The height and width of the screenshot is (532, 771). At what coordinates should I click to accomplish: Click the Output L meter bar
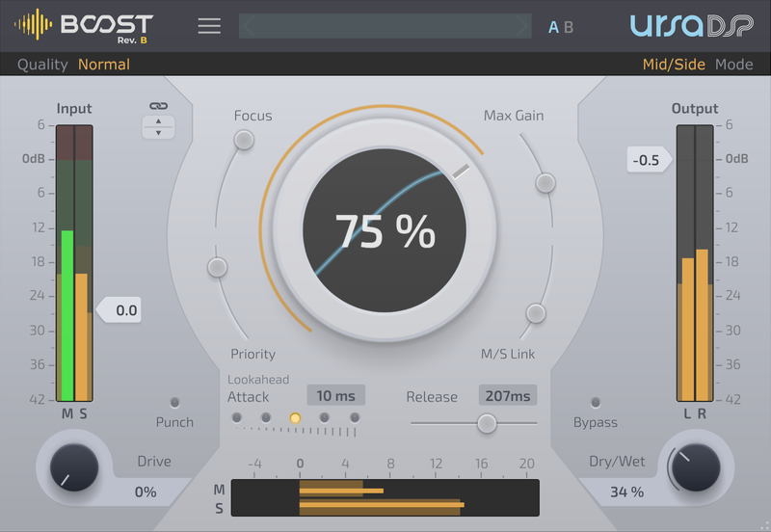click(686, 263)
